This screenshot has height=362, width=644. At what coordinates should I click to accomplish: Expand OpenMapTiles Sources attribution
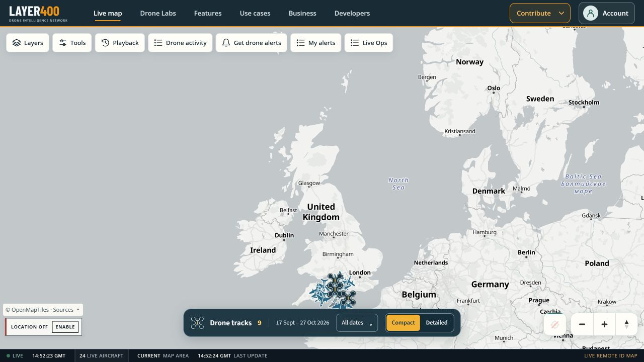(x=43, y=310)
